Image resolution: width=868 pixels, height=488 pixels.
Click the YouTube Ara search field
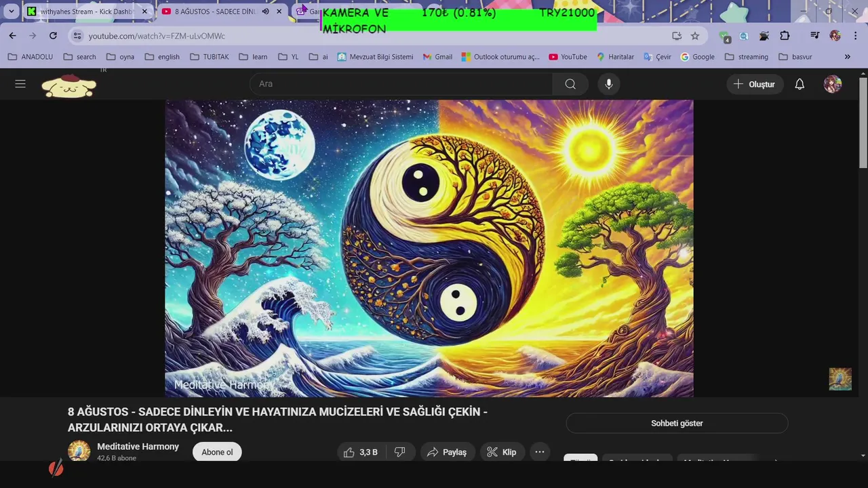click(x=401, y=84)
